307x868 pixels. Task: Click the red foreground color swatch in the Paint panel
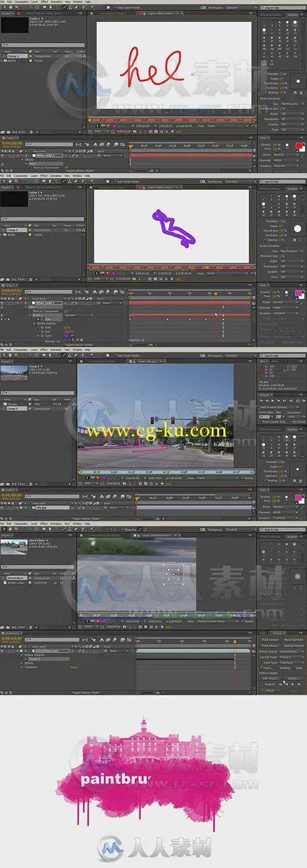(299, 145)
